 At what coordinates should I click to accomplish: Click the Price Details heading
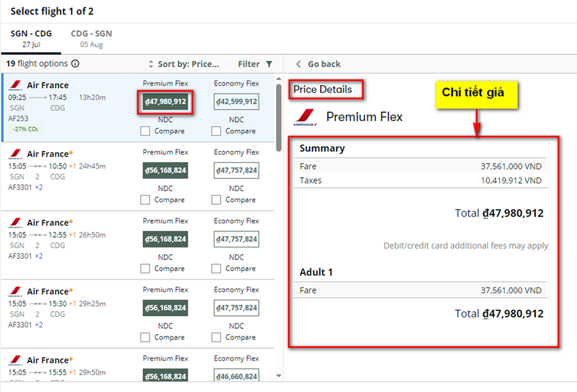point(323,89)
